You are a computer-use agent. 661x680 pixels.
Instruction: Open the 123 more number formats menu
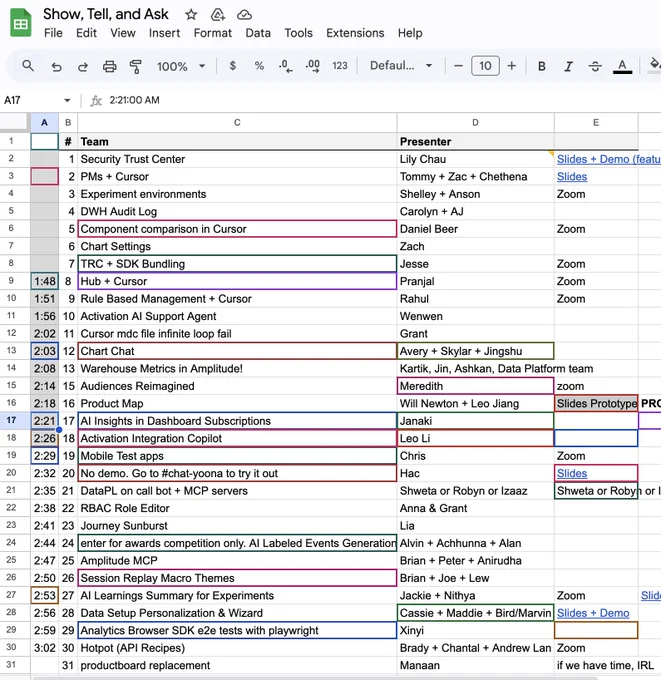(340, 66)
